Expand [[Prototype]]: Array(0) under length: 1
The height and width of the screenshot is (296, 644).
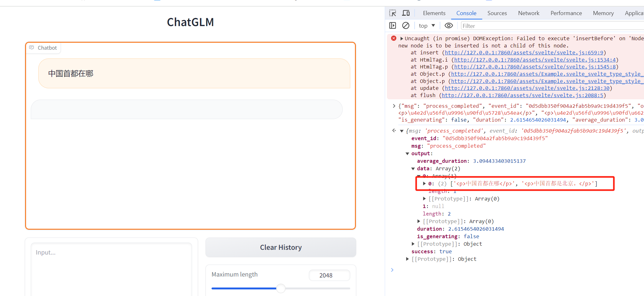click(x=424, y=199)
